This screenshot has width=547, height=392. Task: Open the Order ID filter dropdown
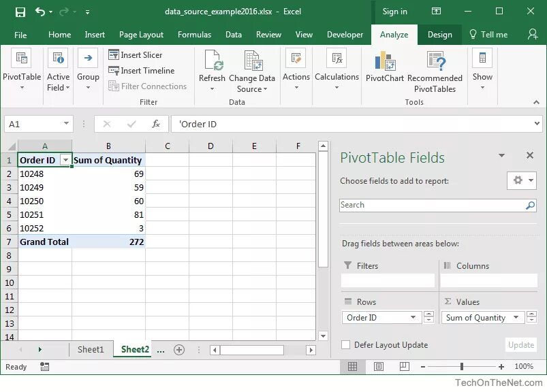[x=65, y=160]
